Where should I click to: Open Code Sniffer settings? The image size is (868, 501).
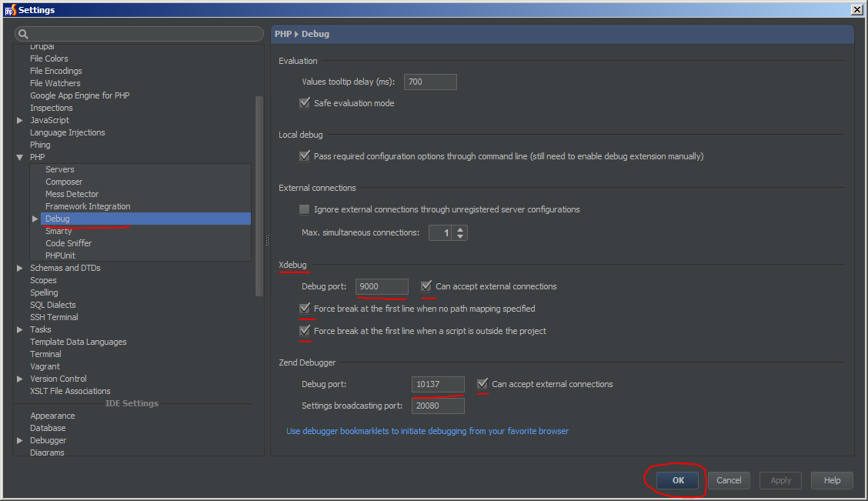coord(68,243)
